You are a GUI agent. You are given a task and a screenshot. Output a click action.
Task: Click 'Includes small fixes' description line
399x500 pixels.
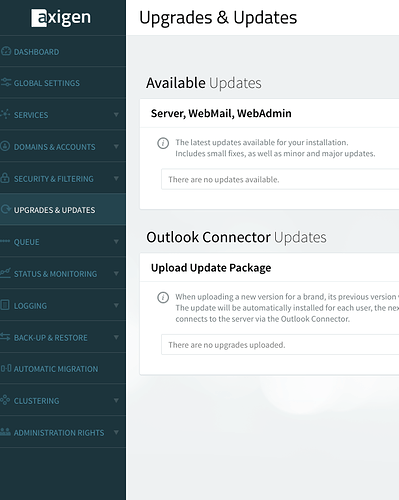click(x=275, y=153)
